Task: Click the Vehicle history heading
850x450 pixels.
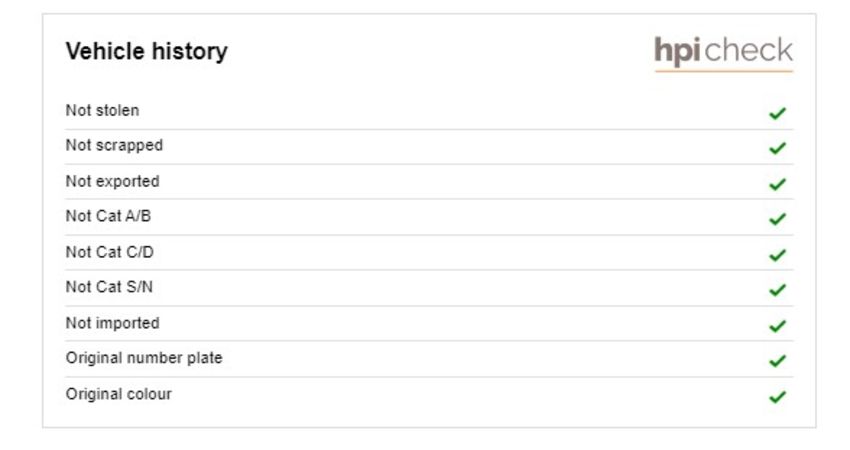Action: (x=147, y=52)
